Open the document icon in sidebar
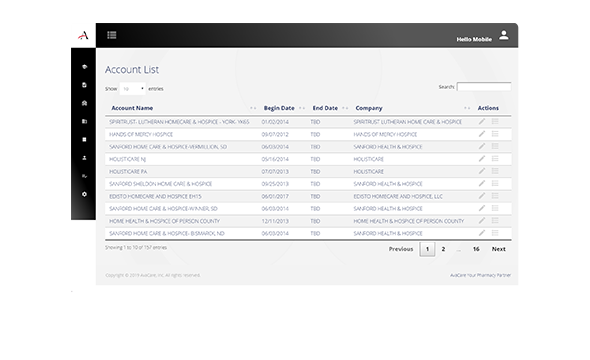This screenshot has width=590, height=360. click(x=84, y=85)
